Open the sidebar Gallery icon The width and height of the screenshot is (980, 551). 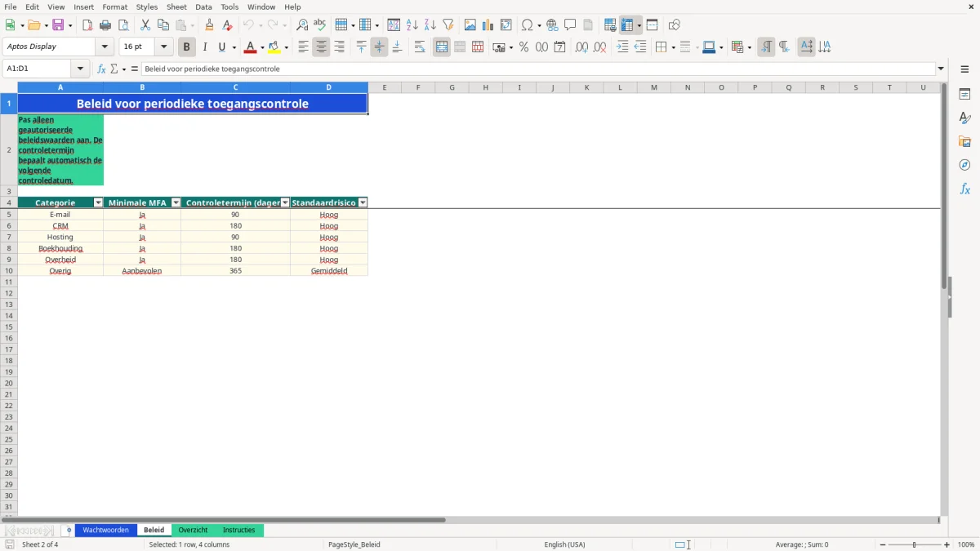[964, 142]
